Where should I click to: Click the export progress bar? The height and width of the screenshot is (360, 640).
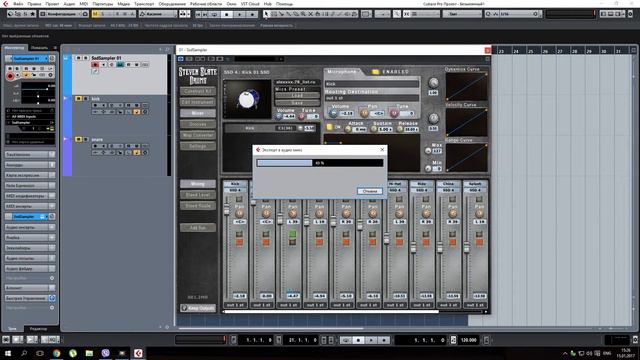coord(320,163)
